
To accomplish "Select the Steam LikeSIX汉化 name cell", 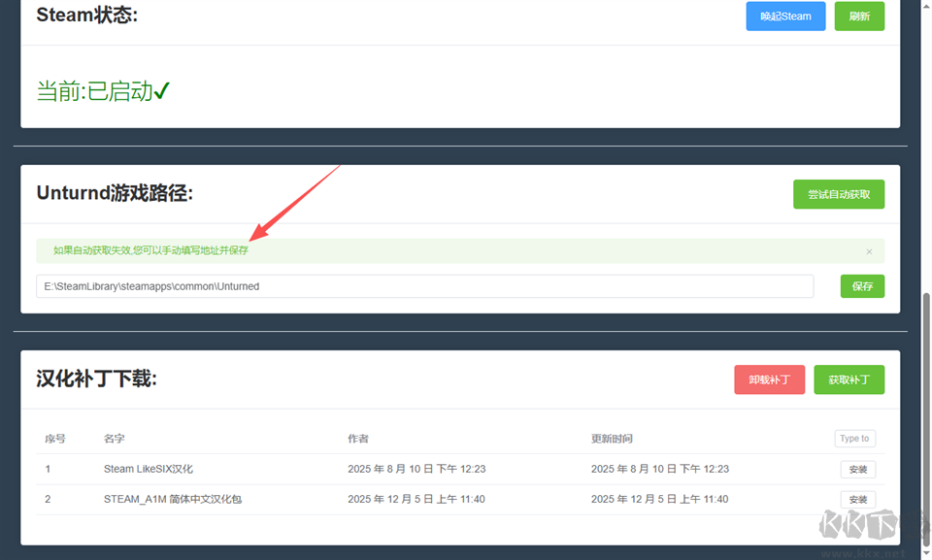I will coord(148,469).
